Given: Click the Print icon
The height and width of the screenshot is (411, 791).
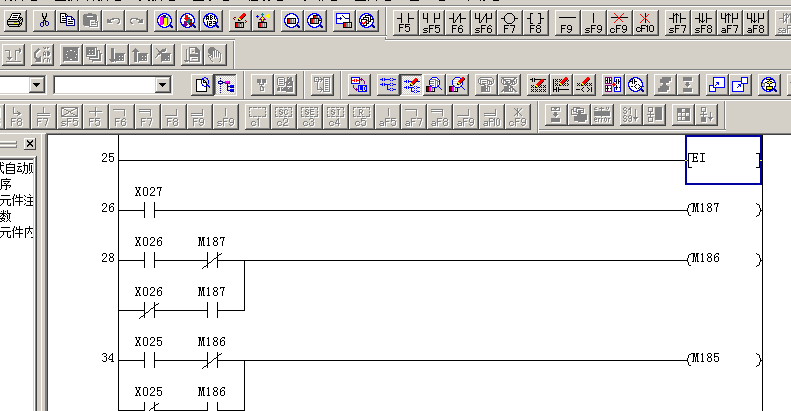Looking at the screenshot, I should [15, 20].
